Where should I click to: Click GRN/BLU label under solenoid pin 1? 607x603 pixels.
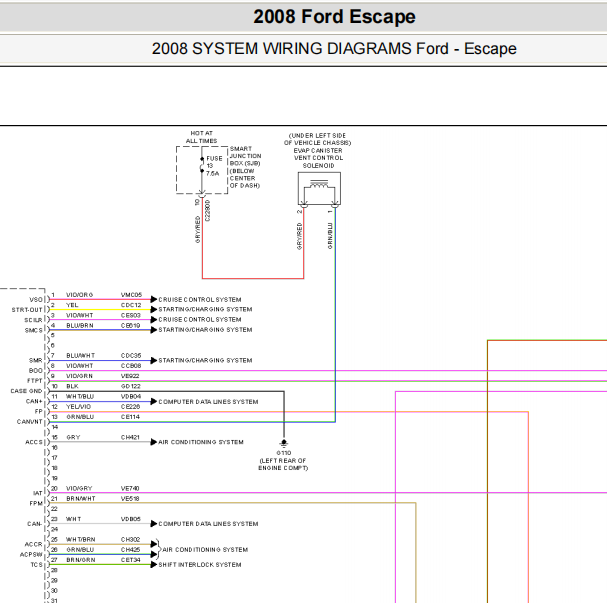[x=330, y=236]
